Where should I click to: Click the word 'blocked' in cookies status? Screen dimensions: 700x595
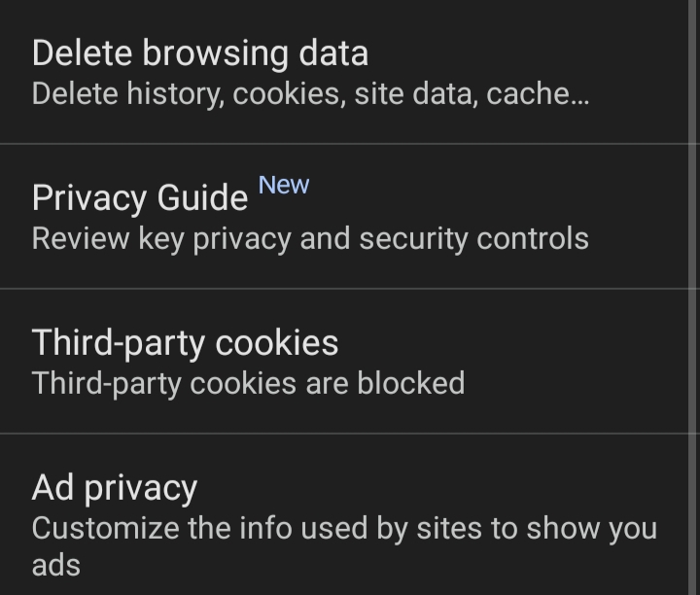(410, 383)
